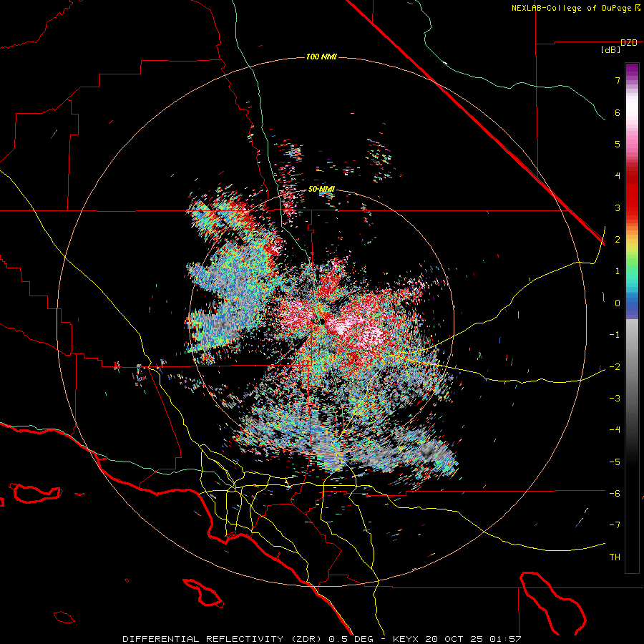The height and width of the screenshot is (644, 644).
Task: Click the 1 dB tick on the color scale
Action: (x=618, y=271)
